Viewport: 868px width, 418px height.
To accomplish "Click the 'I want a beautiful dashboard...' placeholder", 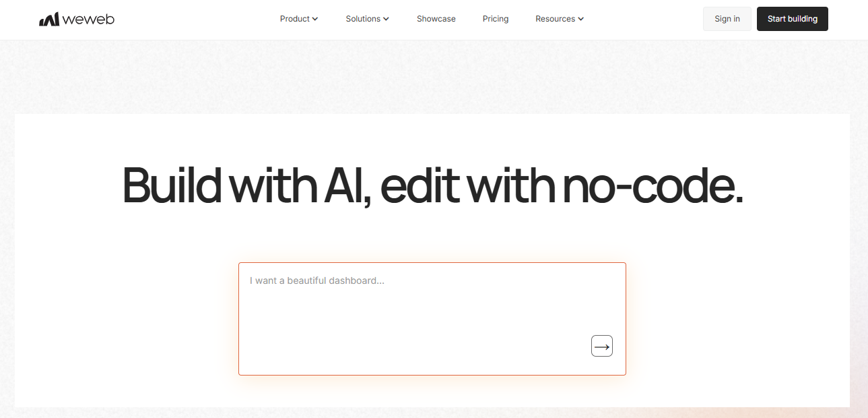I will tap(317, 280).
